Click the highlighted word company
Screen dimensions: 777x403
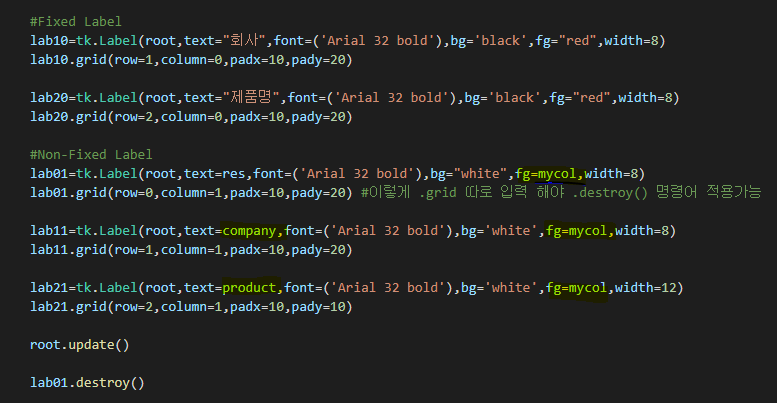tap(249, 231)
